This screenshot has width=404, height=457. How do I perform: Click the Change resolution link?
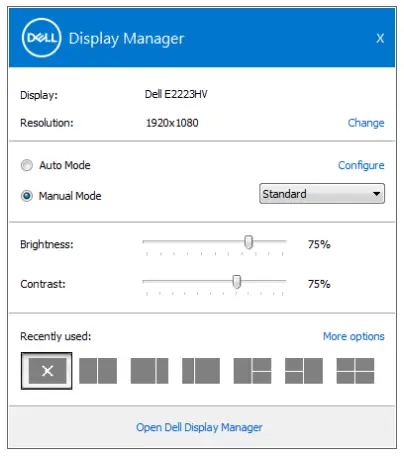[x=366, y=123]
